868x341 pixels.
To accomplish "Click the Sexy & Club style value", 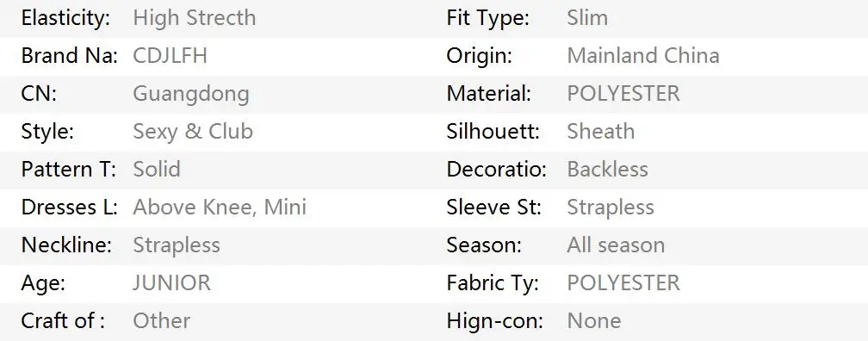I will (x=193, y=132).
